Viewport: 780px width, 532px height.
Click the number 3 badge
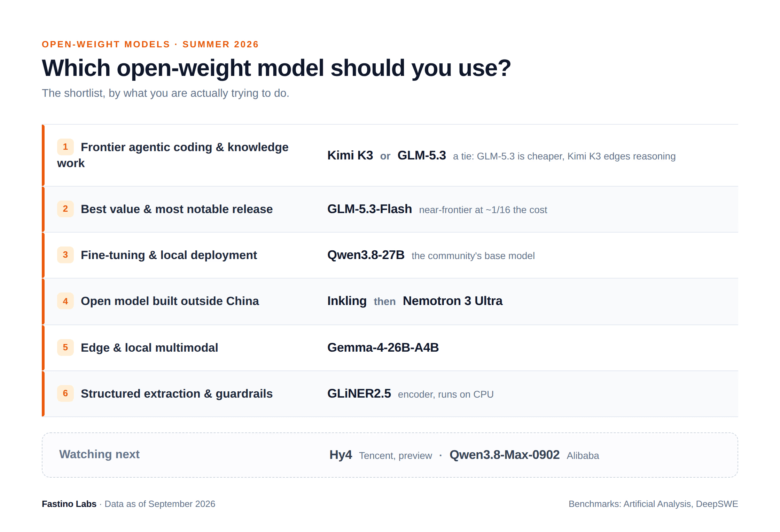point(65,255)
